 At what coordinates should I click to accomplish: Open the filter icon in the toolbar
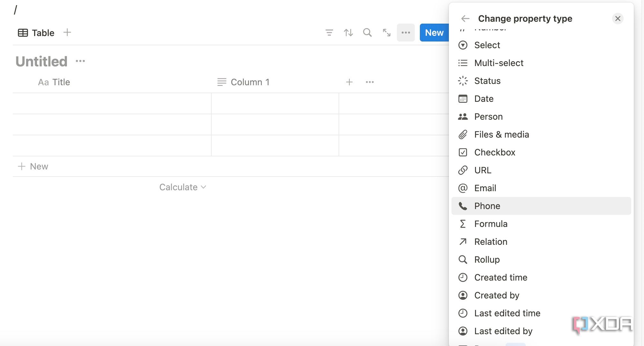[x=329, y=33]
